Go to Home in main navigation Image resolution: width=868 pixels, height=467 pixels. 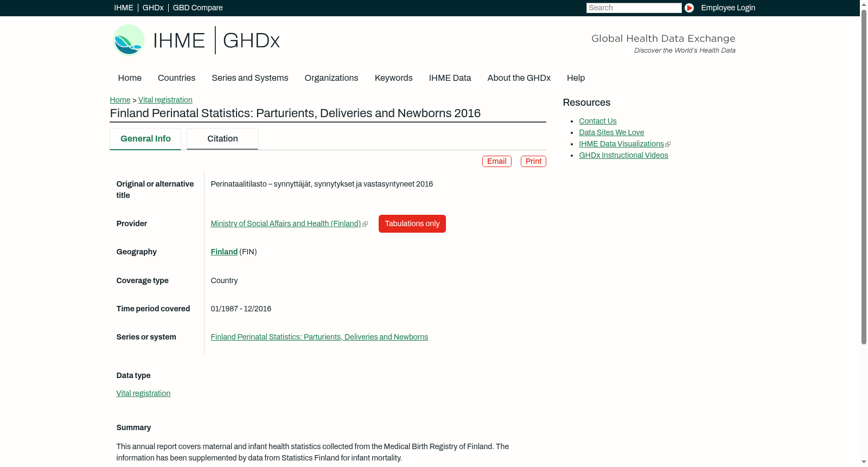click(130, 78)
